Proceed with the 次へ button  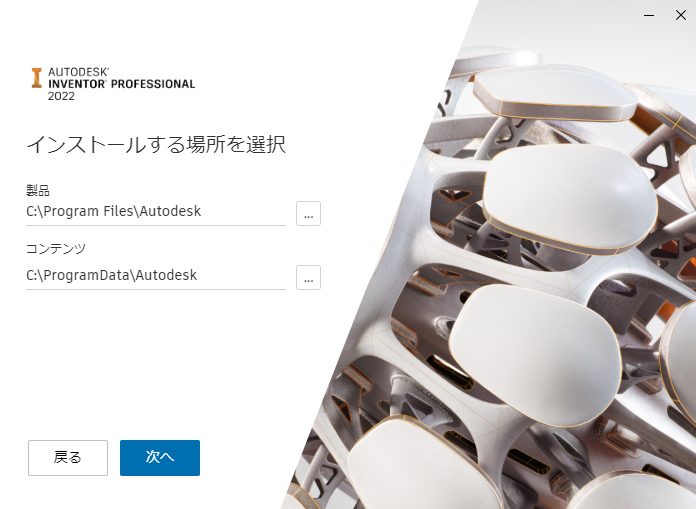(x=160, y=458)
